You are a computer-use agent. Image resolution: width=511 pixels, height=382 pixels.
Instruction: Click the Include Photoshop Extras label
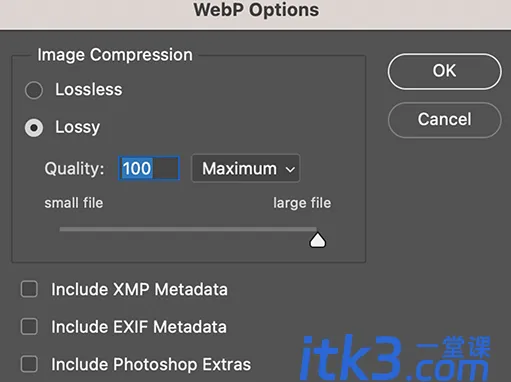click(151, 364)
